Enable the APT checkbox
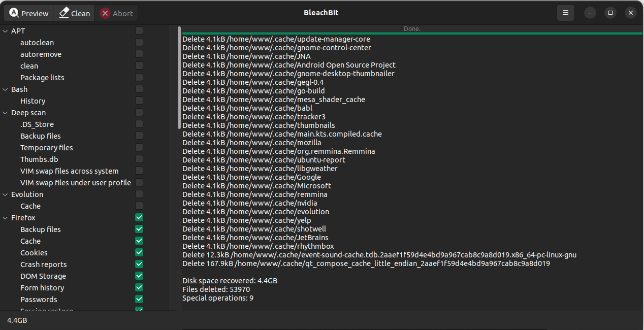The height and width of the screenshot is (330, 644). 139,30
